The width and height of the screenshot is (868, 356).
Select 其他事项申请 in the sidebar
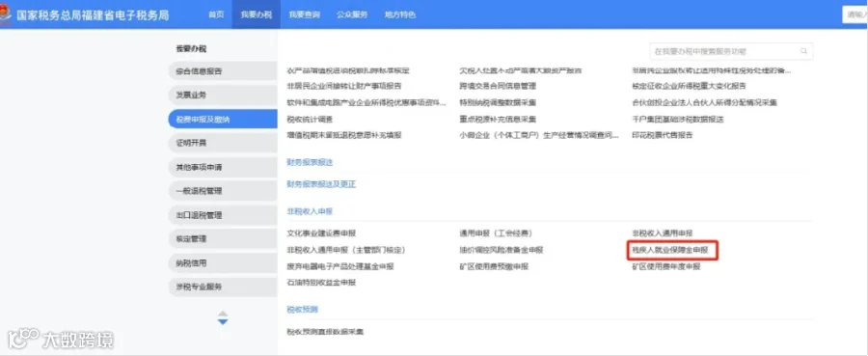coord(223,167)
